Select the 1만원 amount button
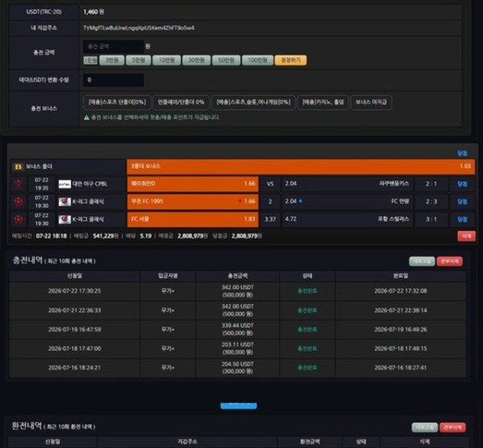The image size is (483, 448). (x=90, y=60)
